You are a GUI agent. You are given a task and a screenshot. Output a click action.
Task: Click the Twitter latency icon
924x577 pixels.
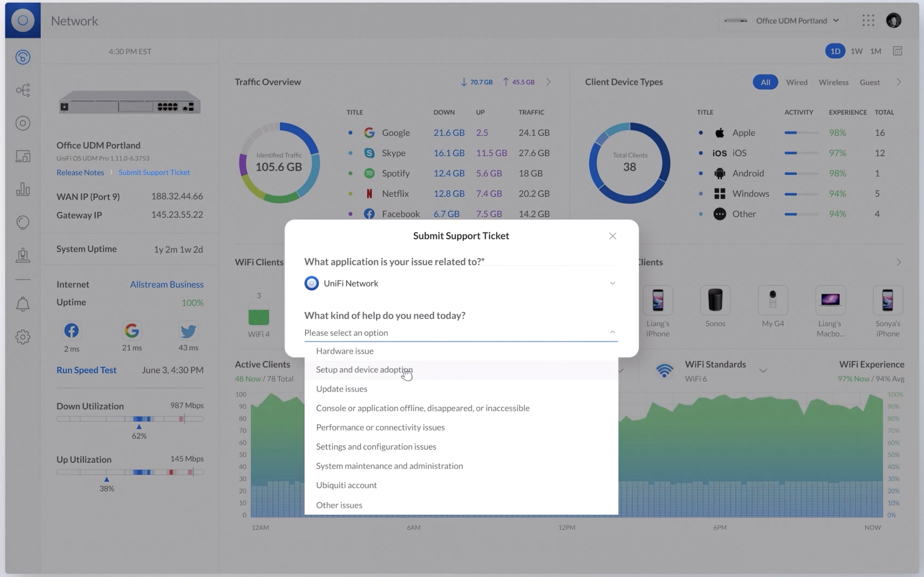tap(188, 331)
